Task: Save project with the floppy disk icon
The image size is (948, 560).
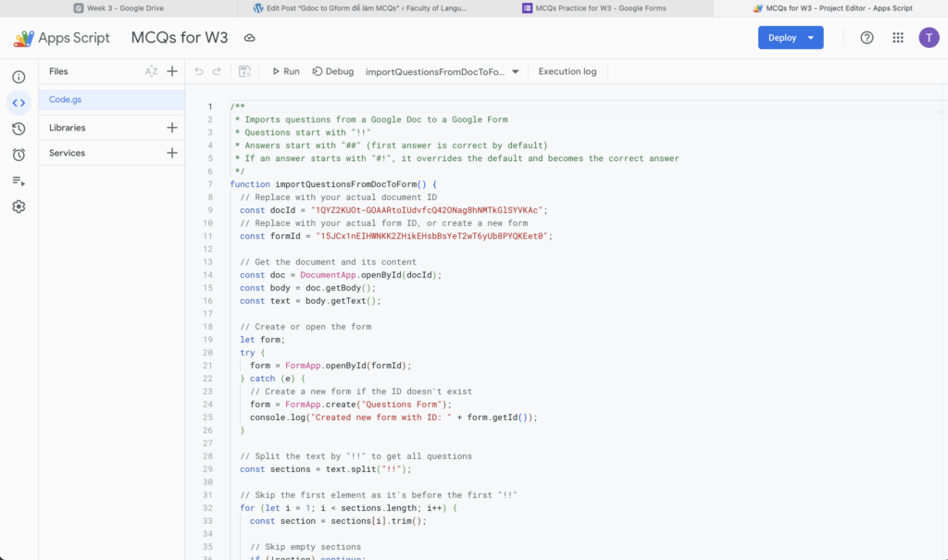Action: point(244,71)
